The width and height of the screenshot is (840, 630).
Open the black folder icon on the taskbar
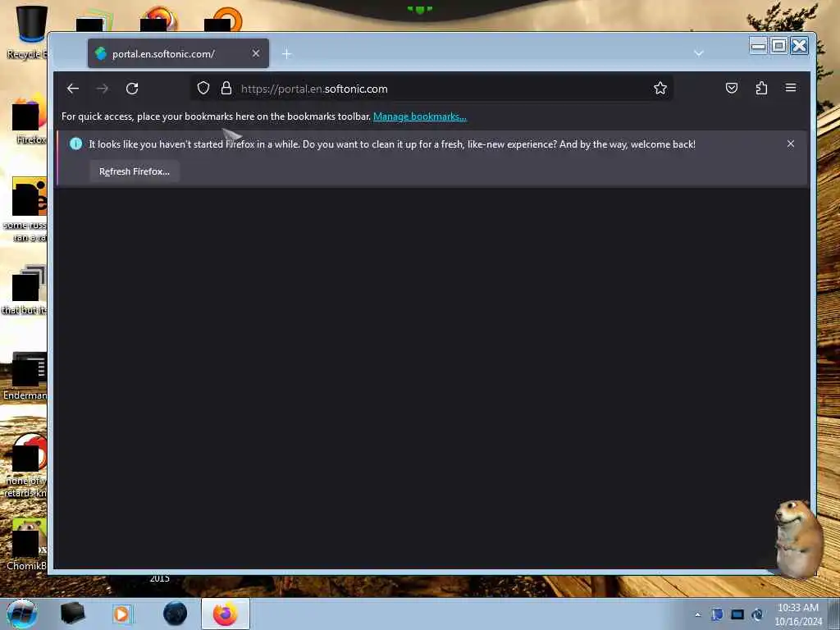pos(72,614)
